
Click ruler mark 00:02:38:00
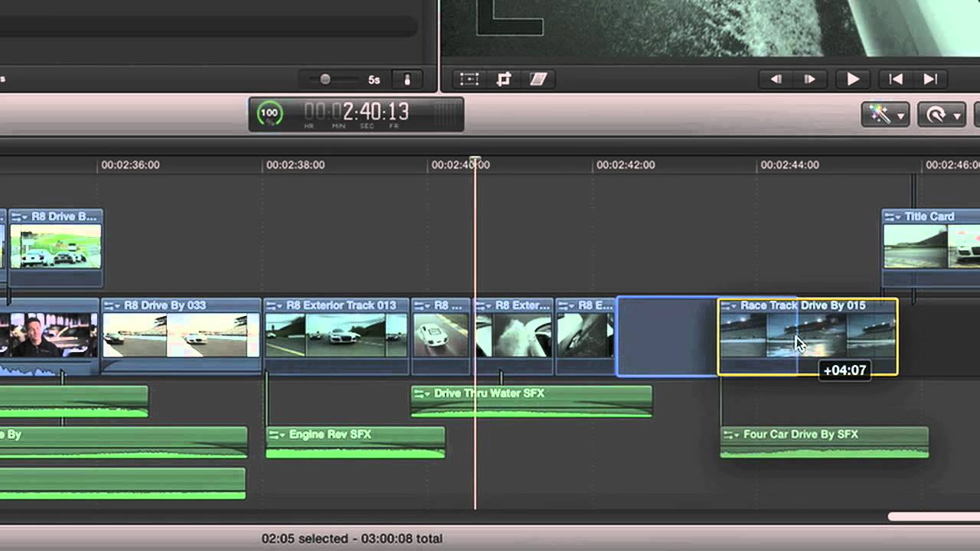pos(296,165)
